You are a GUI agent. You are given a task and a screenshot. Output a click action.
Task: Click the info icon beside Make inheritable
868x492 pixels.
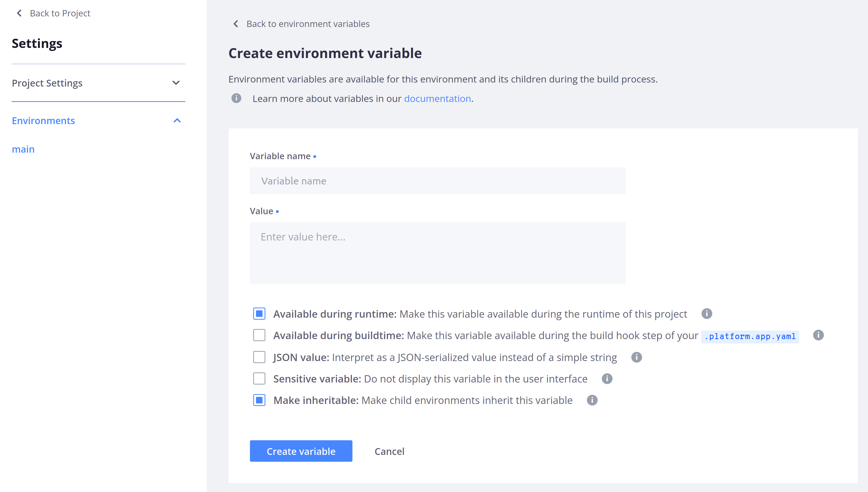coord(592,400)
